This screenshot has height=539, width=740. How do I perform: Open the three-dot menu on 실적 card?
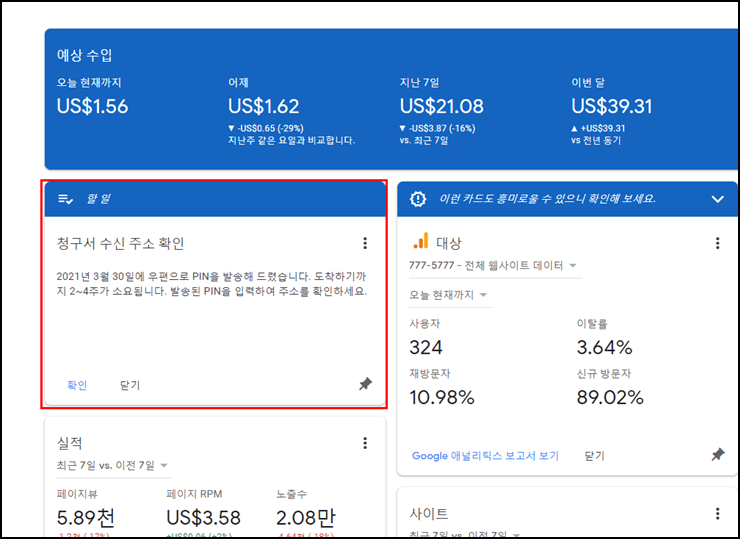(365, 443)
